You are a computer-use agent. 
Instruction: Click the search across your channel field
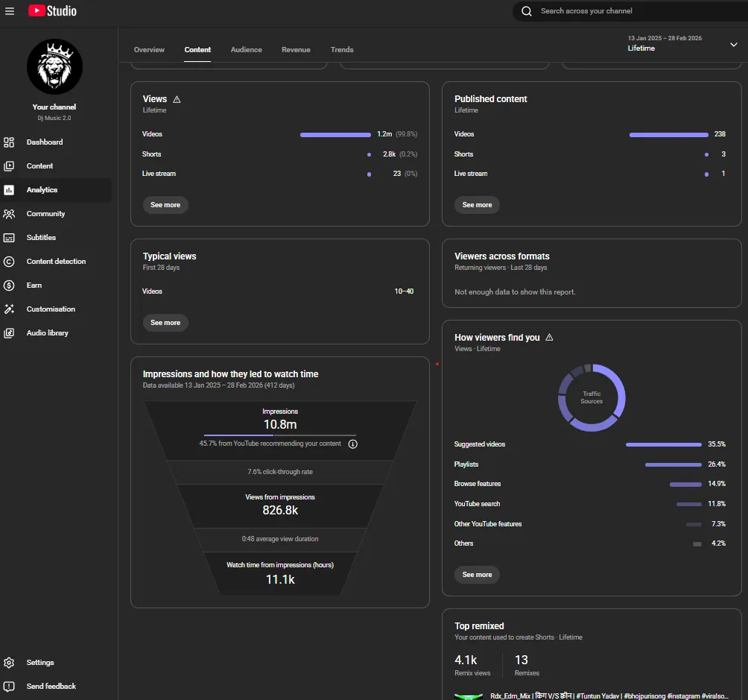coord(635,11)
